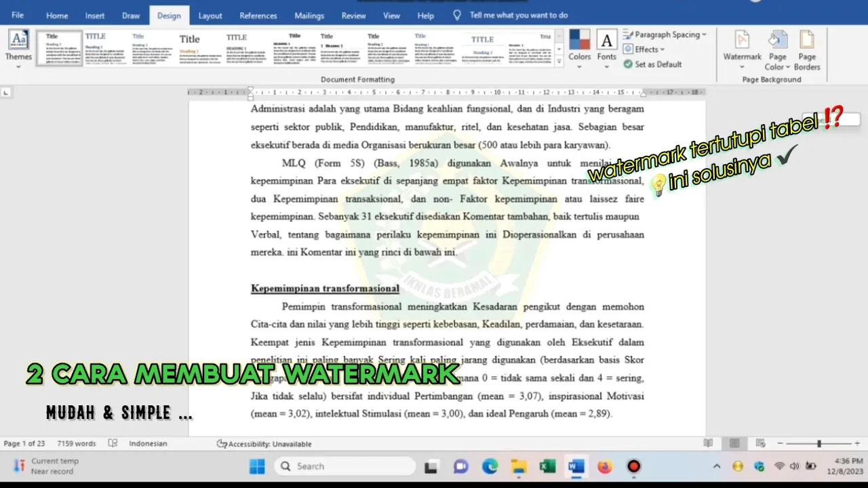Image resolution: width=868 pixels, height=488 pixels.
Task: Open Accessibility: Unavailable status
Action: (264, 444)
